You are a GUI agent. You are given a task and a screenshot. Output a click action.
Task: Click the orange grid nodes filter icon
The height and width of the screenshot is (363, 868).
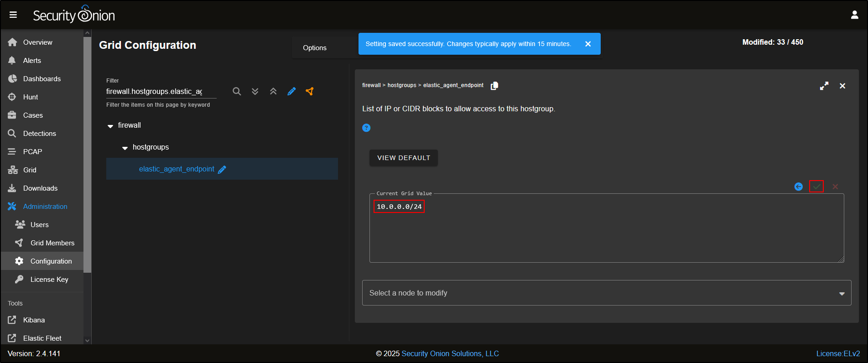pyautogui.click(x=310, y=91)
